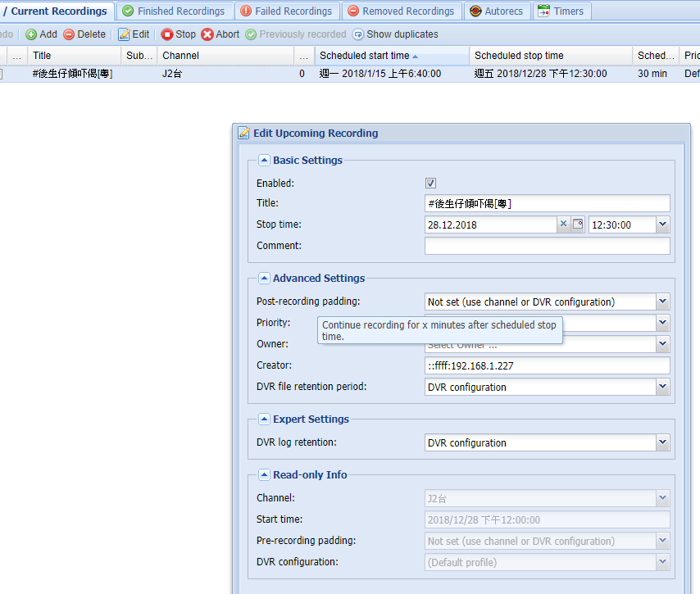Abort the selected recording
The height and width of the screenshot is (594, 700).
pos(220,34)
